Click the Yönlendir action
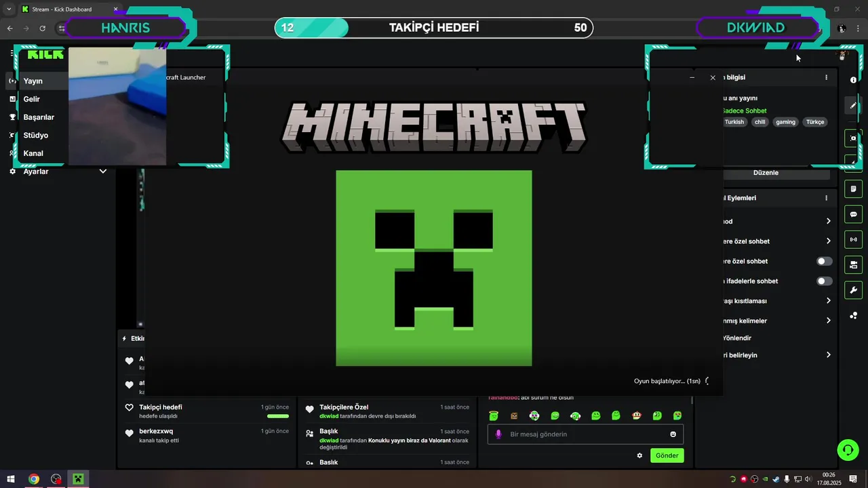Viewport: 868px width, 488px height. [737, 338]
